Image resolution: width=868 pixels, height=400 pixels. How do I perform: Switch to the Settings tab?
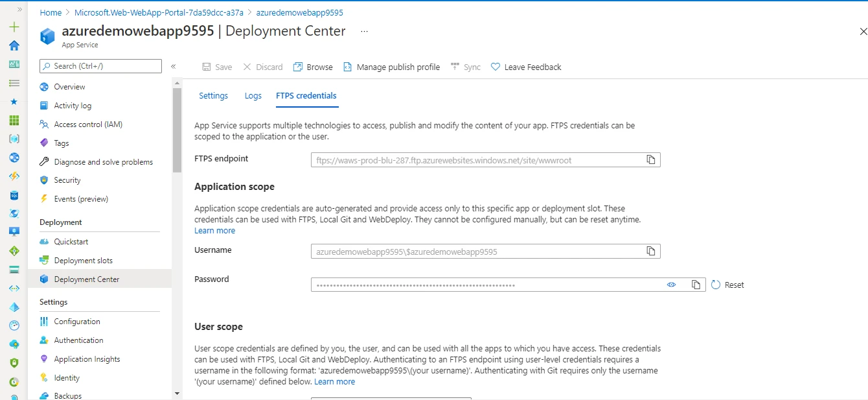(x=213, y=95)
